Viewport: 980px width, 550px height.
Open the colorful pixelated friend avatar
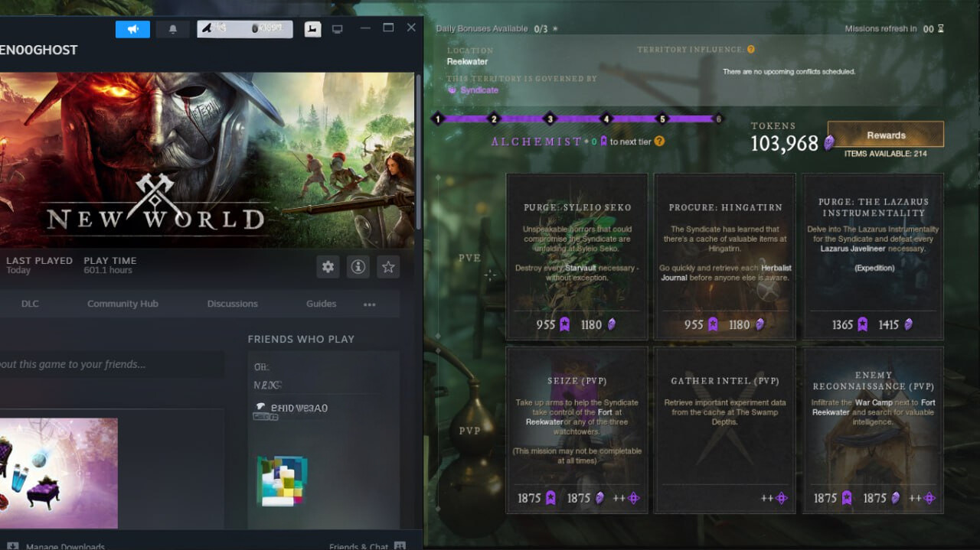pyautogui.click(x=282, y=480)
